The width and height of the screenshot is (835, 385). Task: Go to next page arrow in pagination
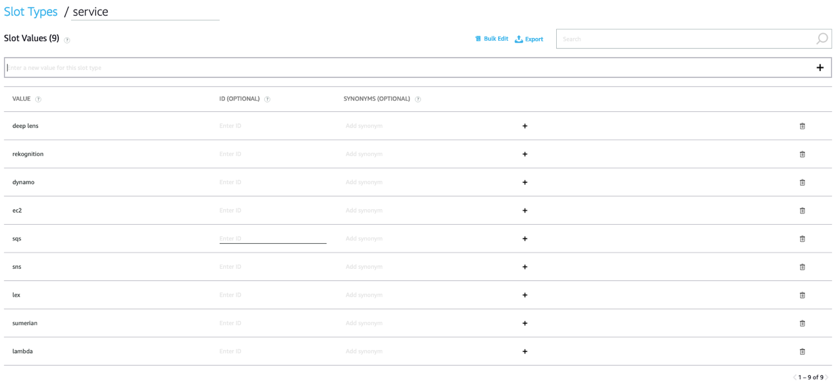826,377
